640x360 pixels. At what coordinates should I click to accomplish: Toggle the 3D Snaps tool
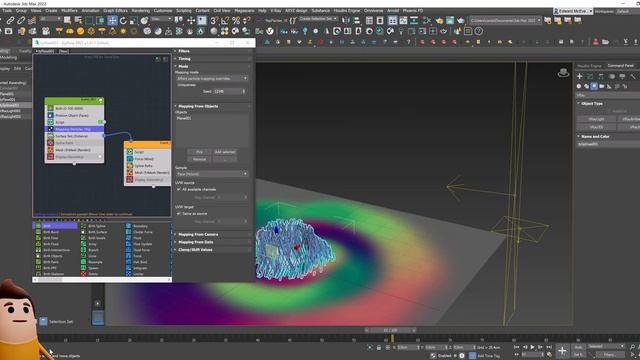tap(214, 20)
